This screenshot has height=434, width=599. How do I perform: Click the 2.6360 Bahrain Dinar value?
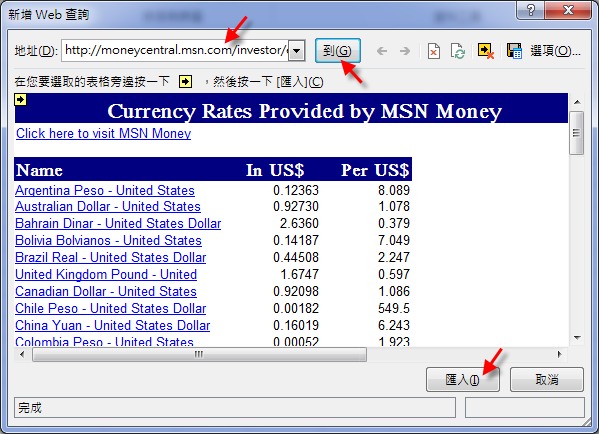pos(299,223)
